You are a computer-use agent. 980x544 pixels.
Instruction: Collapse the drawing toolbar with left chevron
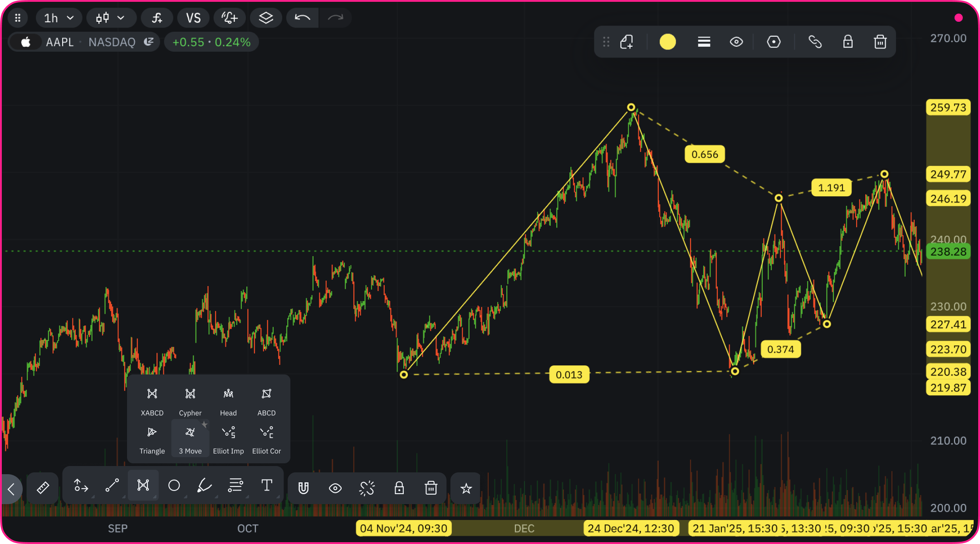click(x=11, y=489)
